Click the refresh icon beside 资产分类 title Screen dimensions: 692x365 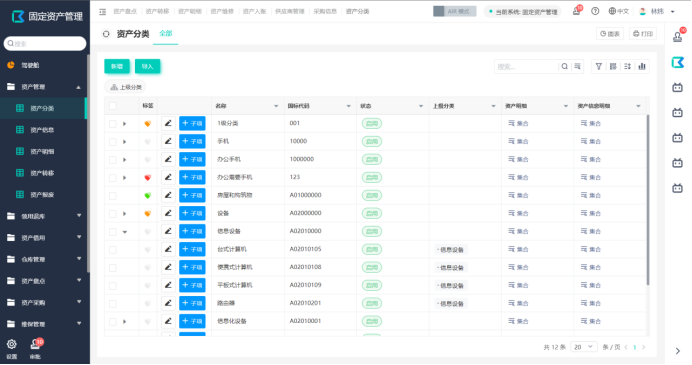click(x=106, y=34)
